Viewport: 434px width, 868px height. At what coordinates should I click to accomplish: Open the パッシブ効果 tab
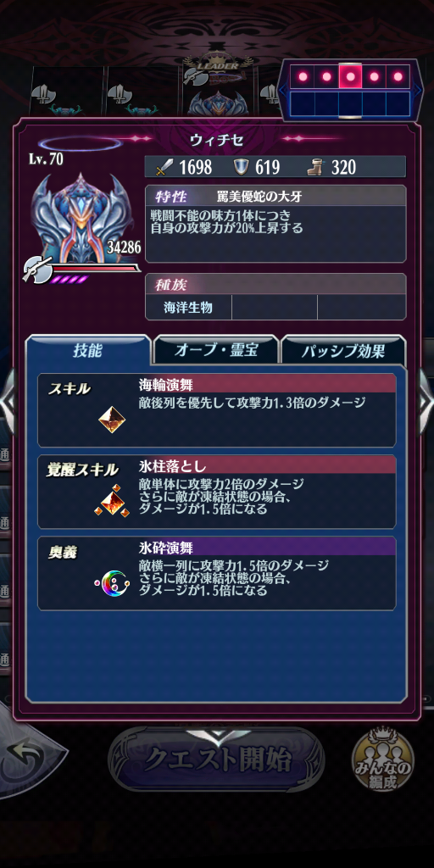(x=343, y=350)
